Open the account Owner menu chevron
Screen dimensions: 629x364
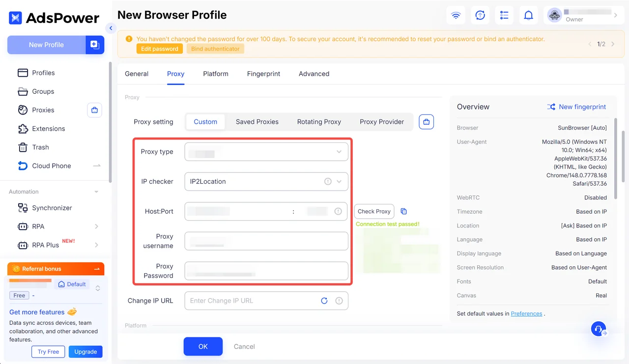point(615,15)
